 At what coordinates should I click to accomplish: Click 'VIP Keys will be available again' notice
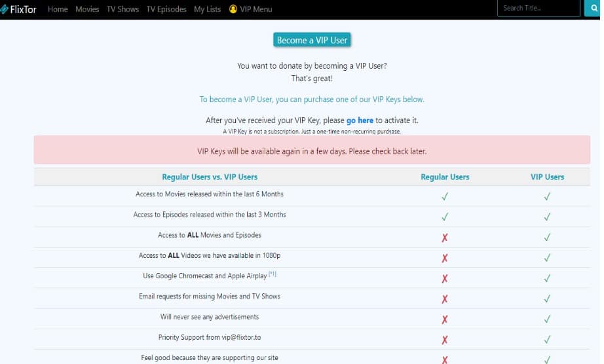tap(312, 151)
